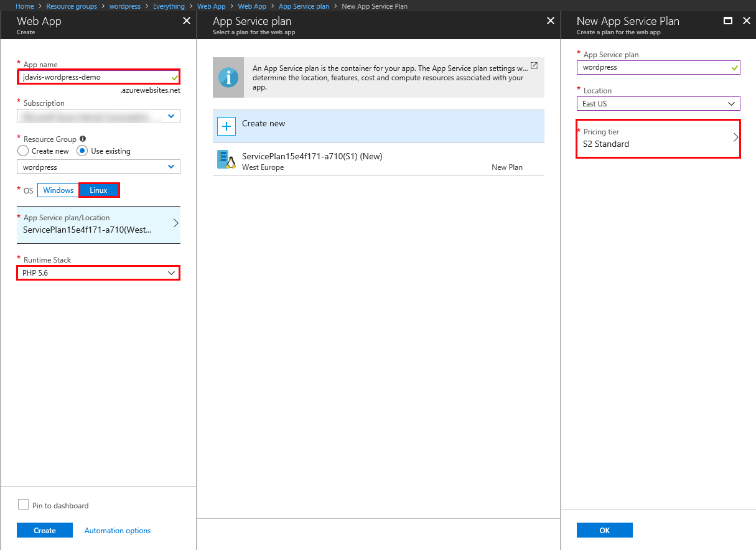Click the Create button
The width and height of the screenshot is (756, 550).
pyautogui.click(x=45, y=531)
